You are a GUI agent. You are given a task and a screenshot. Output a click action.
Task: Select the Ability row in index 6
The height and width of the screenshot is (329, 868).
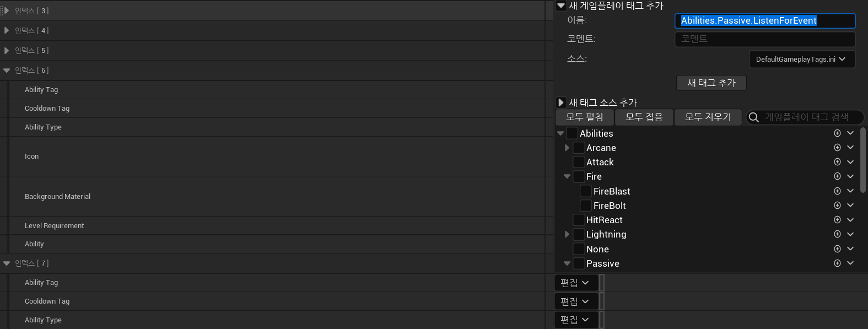pos(277,244)
